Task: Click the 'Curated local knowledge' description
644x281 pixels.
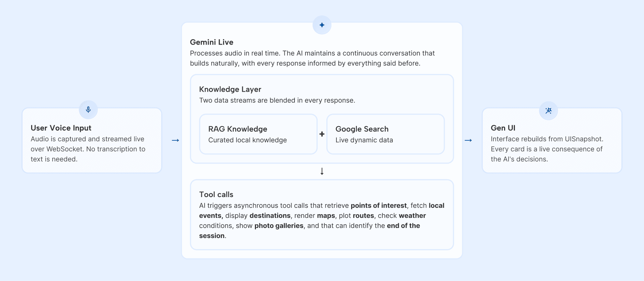Action: 248,140
